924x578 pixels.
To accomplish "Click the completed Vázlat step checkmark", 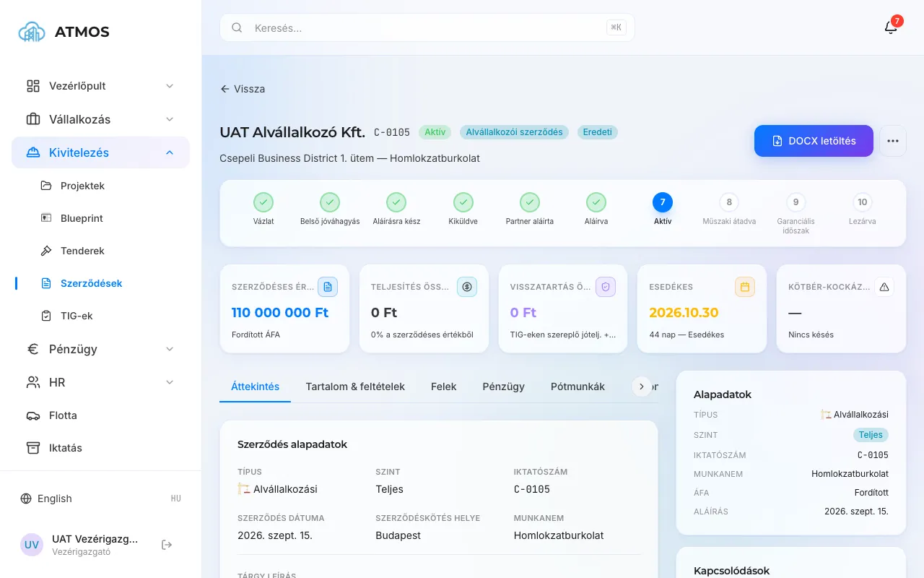I will (263, 202).
